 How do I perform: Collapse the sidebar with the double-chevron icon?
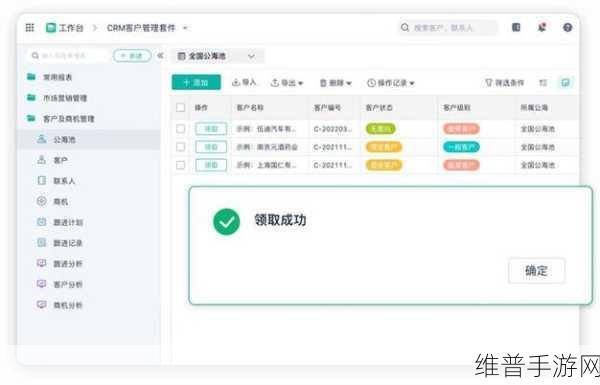160,55
